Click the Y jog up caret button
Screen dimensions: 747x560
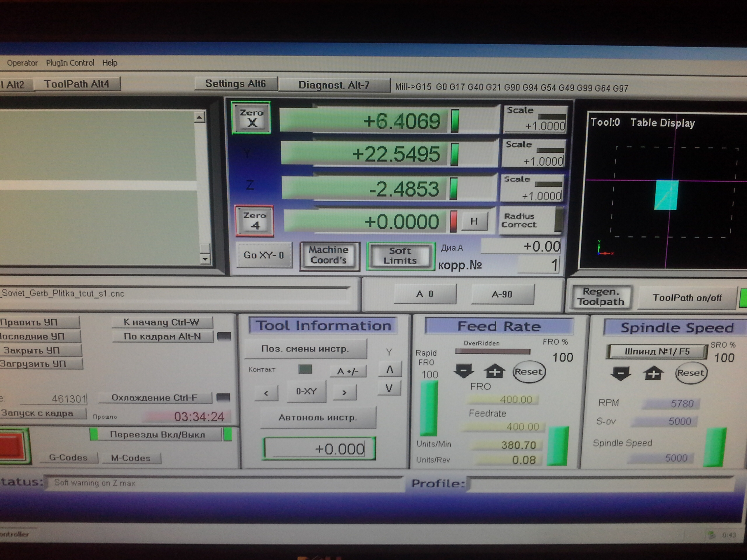(x=390, y=370)
